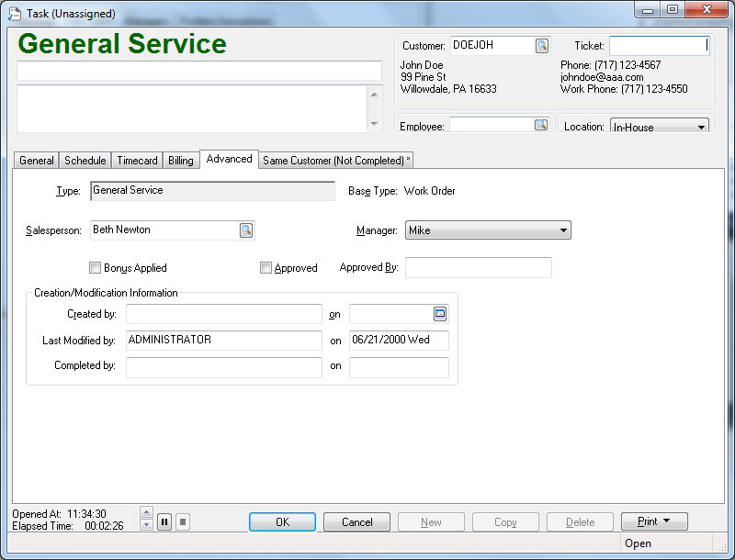
Task: Increase opened time with up spinner arrow
Action: tap(146, 511)
